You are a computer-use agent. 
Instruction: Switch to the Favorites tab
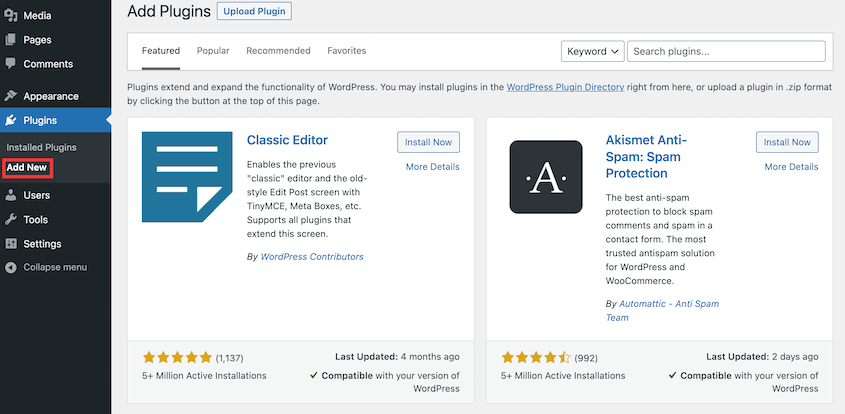(347, 51)
